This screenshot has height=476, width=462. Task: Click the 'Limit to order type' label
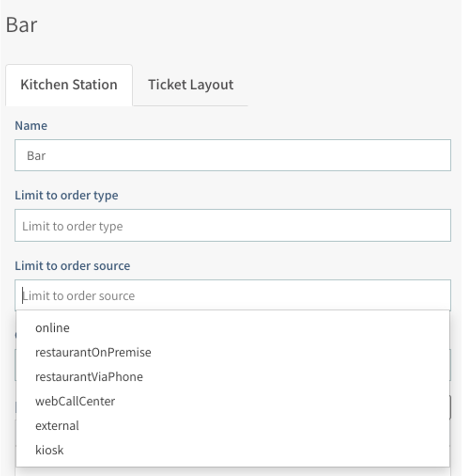tap(67, 195)
